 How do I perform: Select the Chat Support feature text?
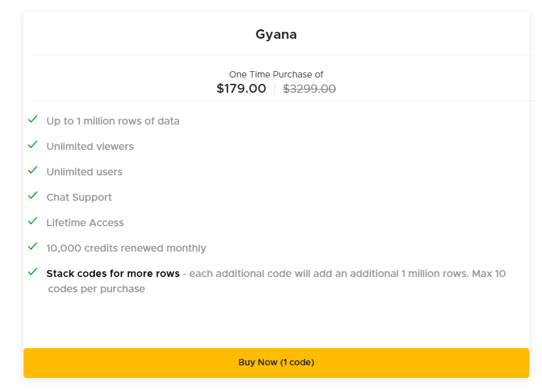(x=79, y=197)
